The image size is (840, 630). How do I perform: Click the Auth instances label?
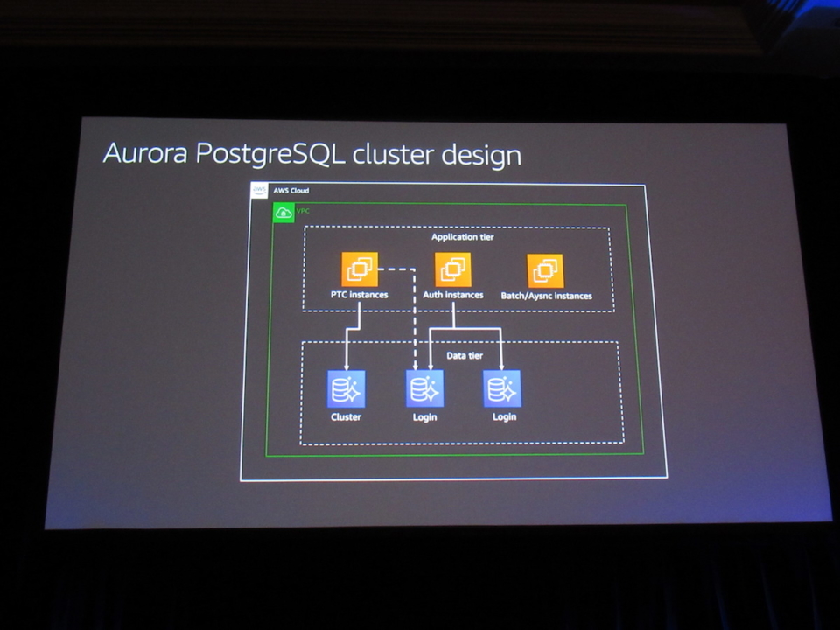click(x=453, y=295)
